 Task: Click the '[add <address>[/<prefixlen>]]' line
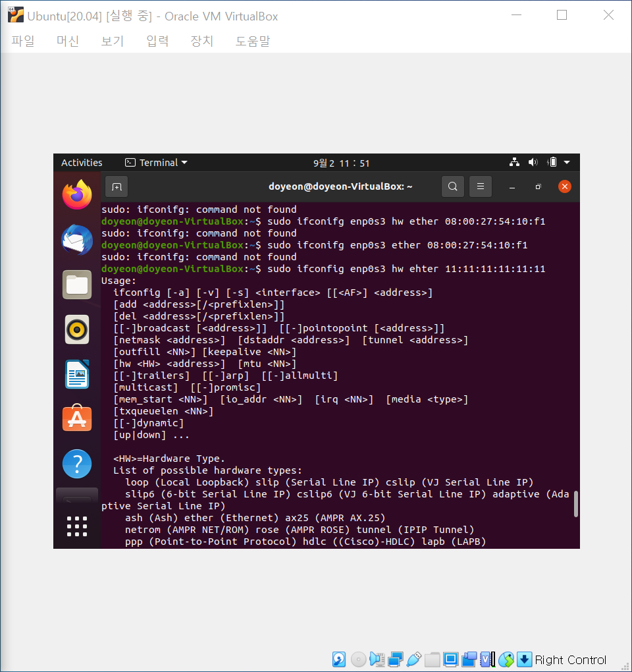(x=199, y=305)
